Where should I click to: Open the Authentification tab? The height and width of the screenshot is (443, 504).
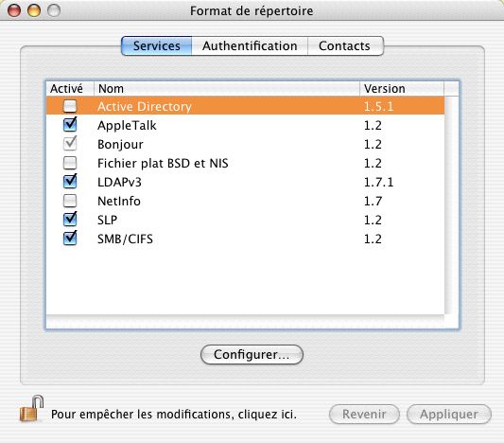tap(250, 45)
